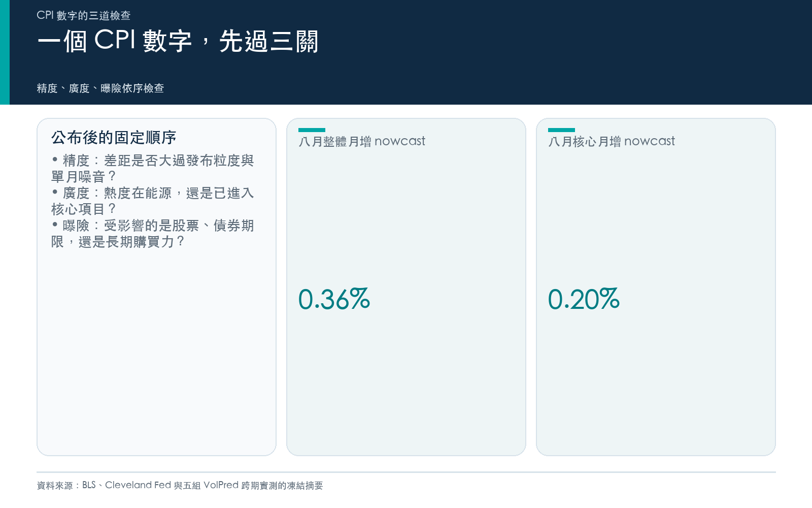The height and width of the screenshot is (508, 812).
Task: Click the source footnote '資料來源：BLS、Cleveland Fed'
Action: 180,485
